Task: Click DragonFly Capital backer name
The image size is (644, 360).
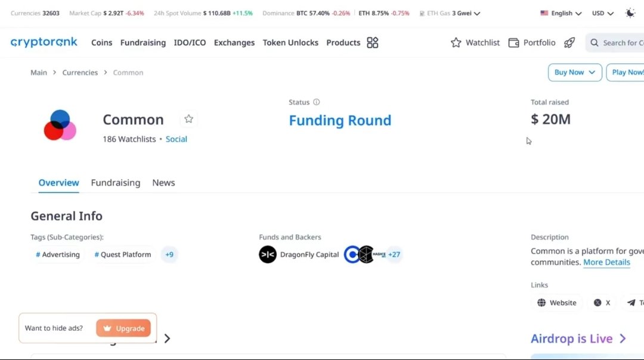Action: click(x=309, y=255)
